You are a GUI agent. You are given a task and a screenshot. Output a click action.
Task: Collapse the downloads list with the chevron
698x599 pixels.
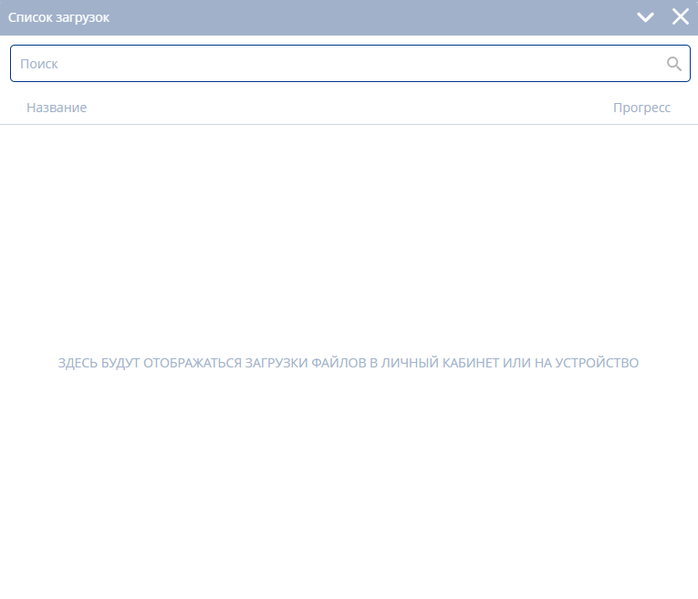646,17
